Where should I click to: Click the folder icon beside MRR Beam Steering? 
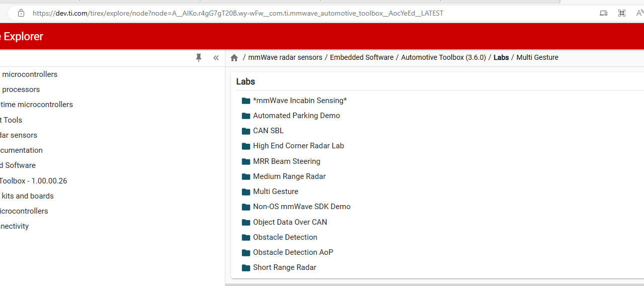[x=246, y=161]
